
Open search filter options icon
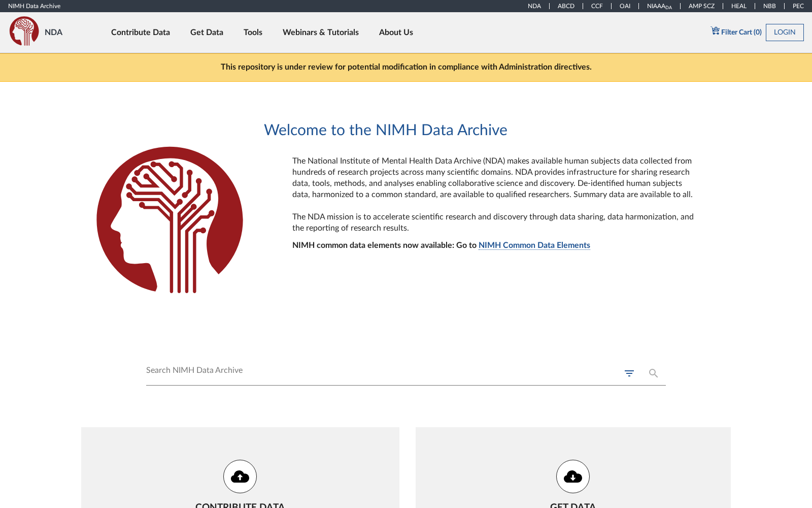(629, 373)
